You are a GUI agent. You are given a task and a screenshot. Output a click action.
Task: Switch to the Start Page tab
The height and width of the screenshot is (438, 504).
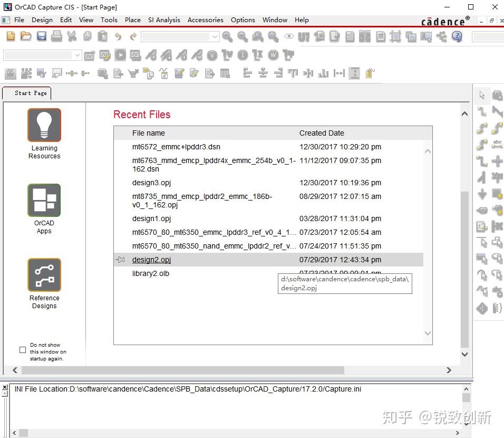click(26, 93)
